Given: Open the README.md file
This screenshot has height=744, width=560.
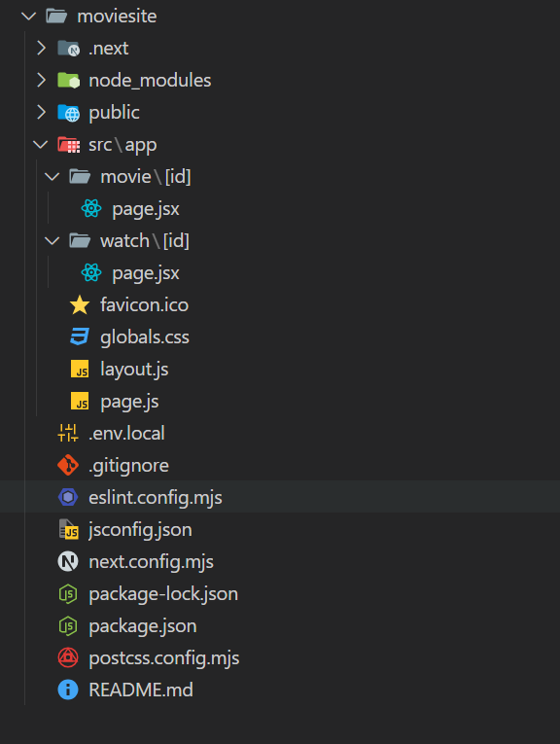Looking at the screenshot, I should click(141, 690).
